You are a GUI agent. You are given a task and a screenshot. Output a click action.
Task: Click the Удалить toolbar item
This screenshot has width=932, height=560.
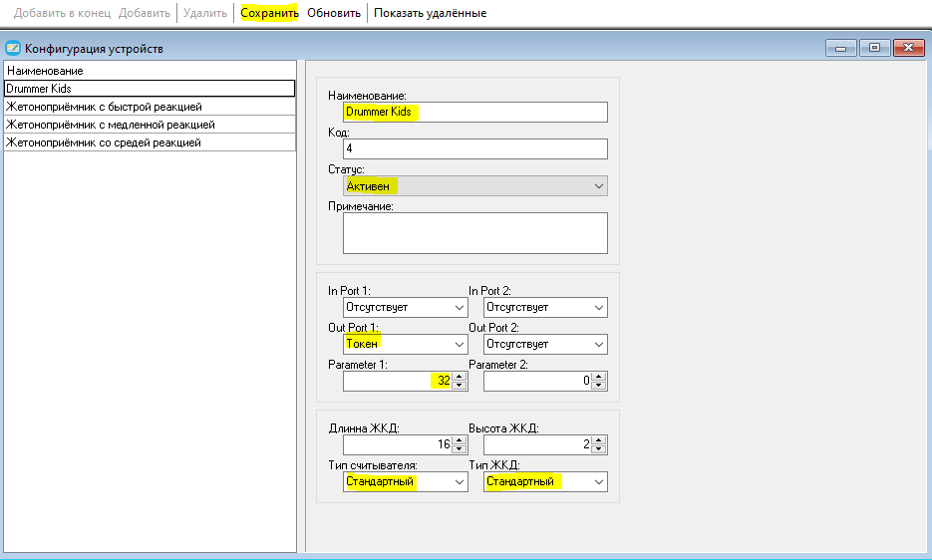click(205, 13)
